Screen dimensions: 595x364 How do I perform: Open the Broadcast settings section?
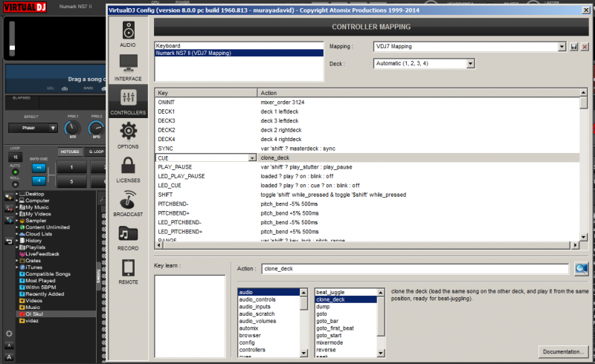pyautogui.click(x=128, y=204)
